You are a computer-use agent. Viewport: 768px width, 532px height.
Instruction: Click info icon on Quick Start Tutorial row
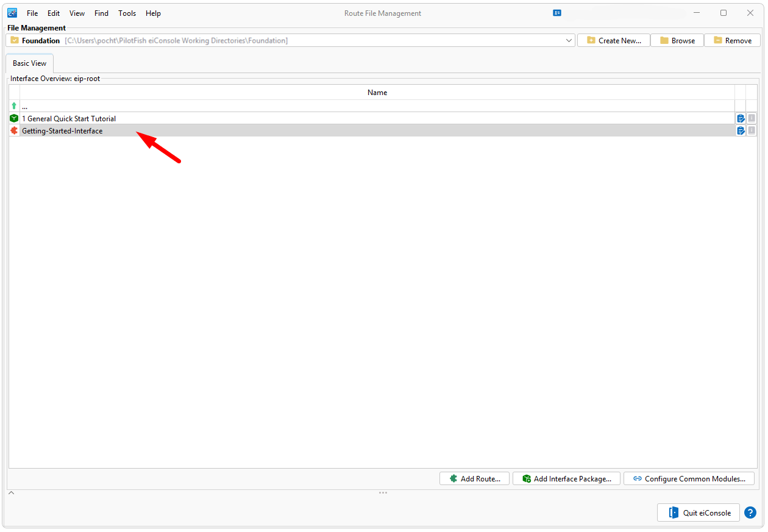tap(752, 118)
